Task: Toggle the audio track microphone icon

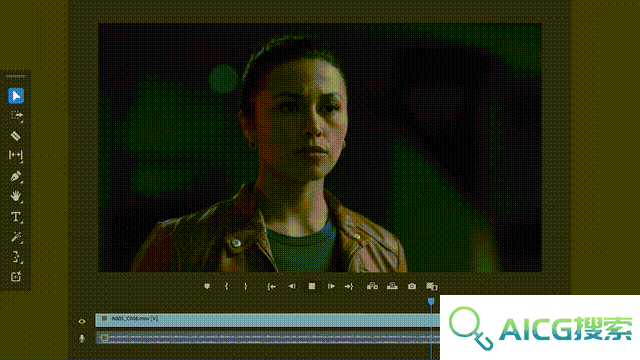Action: (x=82, y=338)
